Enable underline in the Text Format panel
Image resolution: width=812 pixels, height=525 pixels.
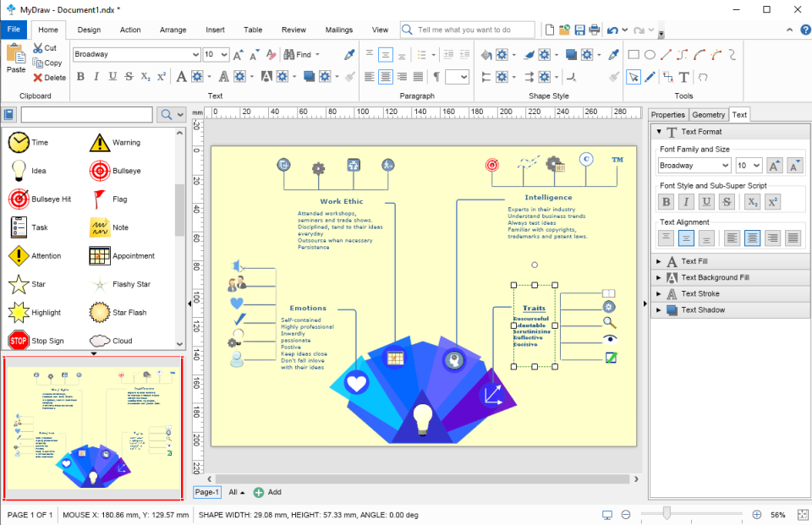point(706,201)
